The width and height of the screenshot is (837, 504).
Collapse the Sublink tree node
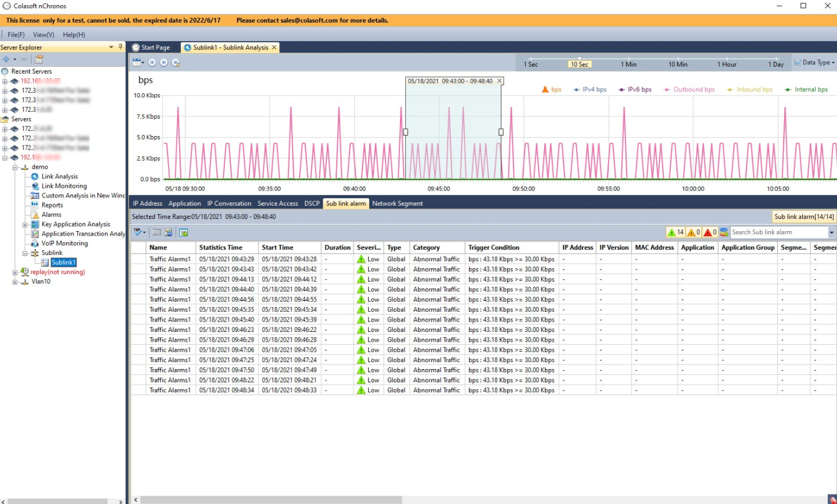[25, 253]
